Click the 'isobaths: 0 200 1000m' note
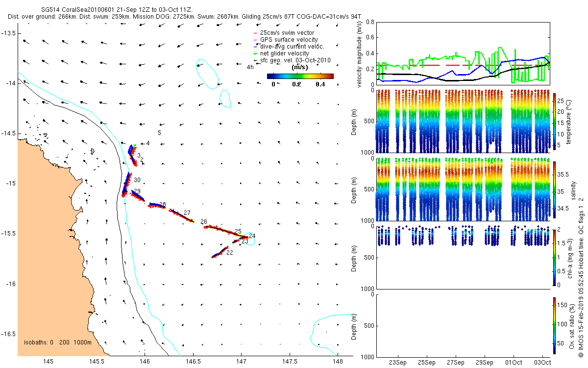 pos(58,342)
